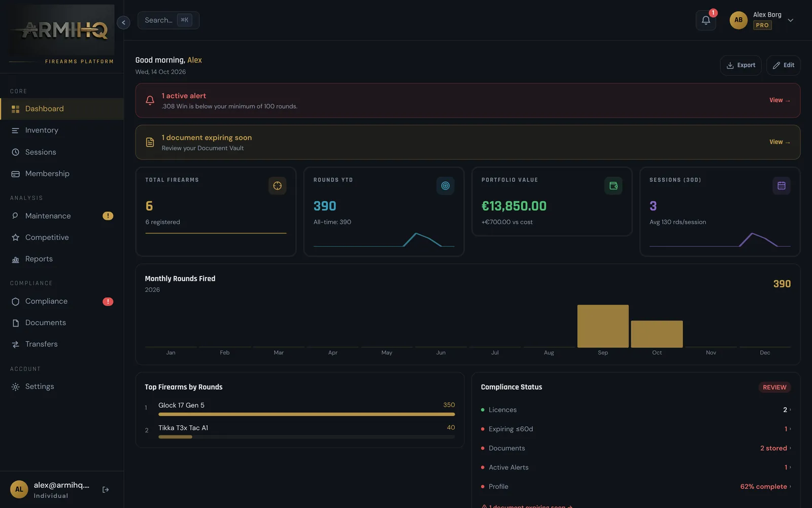Click the AL avatar at the sidebar bottom
The image size is (812, 508).
(19, 490)
